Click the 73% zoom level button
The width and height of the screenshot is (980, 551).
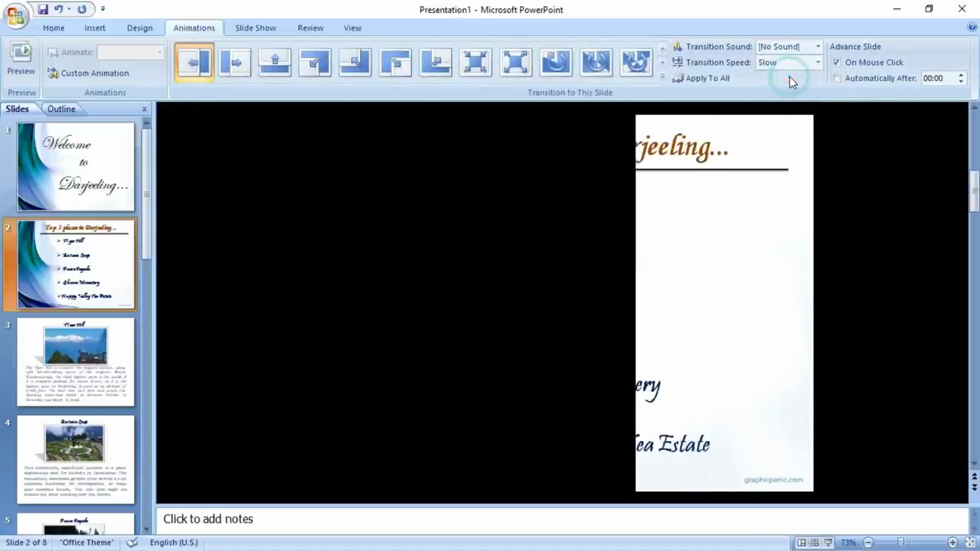point(848,543)
